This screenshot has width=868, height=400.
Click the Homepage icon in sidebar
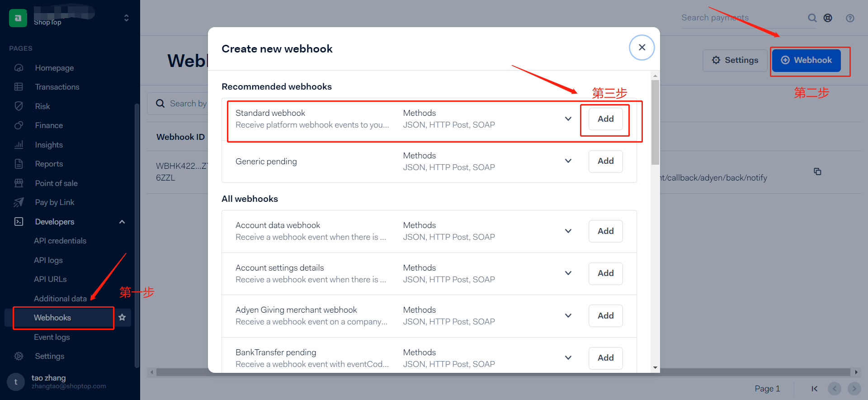tap(19, 68)
